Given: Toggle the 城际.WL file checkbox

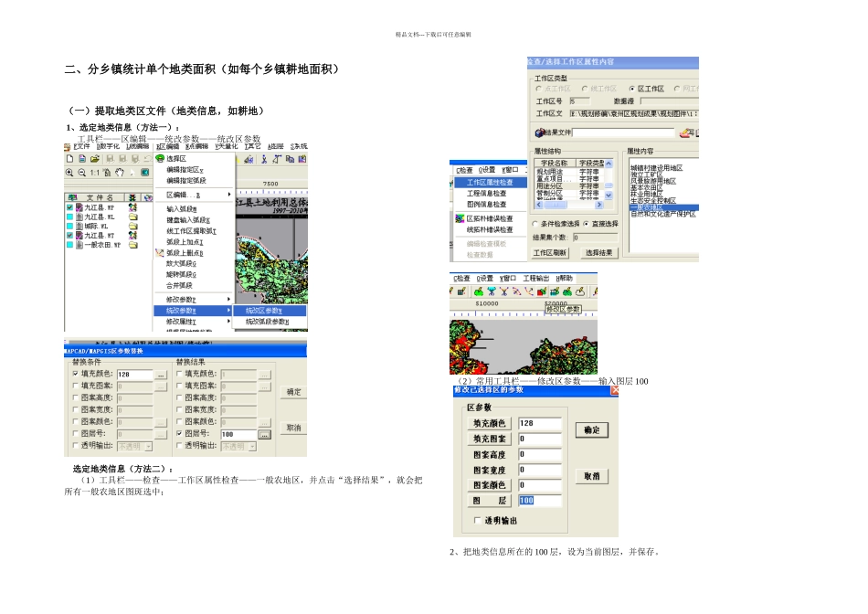Looking at the screenshot, I should (69, 226).
